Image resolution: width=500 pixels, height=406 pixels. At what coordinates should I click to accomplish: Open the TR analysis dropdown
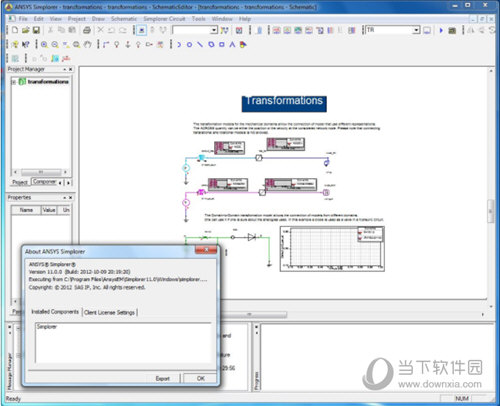[x=416, y=30]
